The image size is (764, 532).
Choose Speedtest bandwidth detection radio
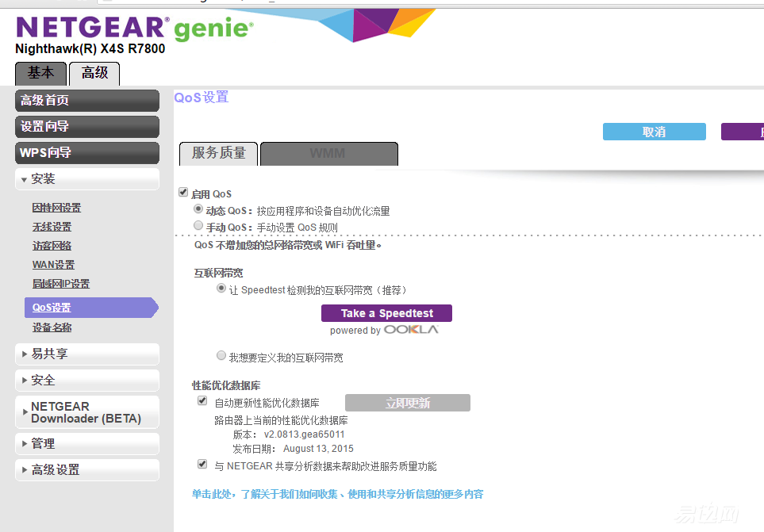221,288
